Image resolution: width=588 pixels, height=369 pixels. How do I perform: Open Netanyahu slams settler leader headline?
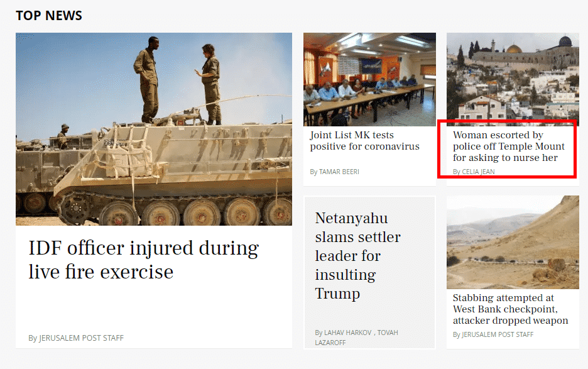point(357,256)
